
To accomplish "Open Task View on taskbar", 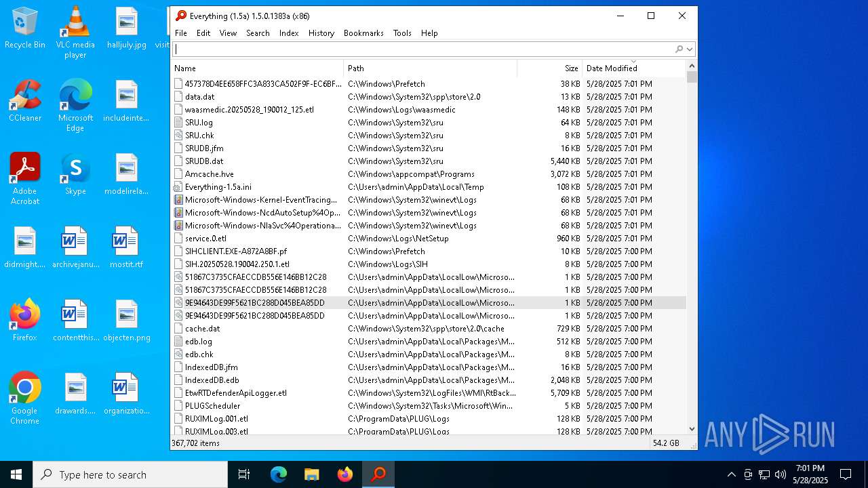I will 244,474.
